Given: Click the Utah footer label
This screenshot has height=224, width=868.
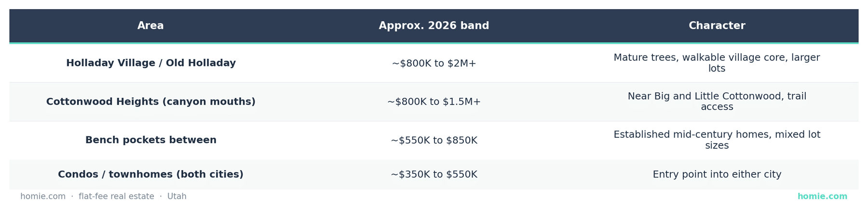Looking at the screenshot, I should coord(176,197).
